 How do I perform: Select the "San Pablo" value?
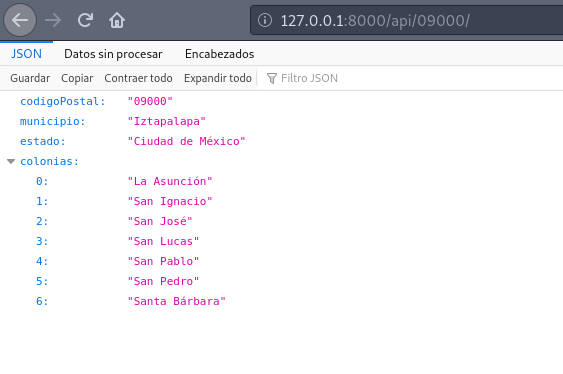pos(163,261)
